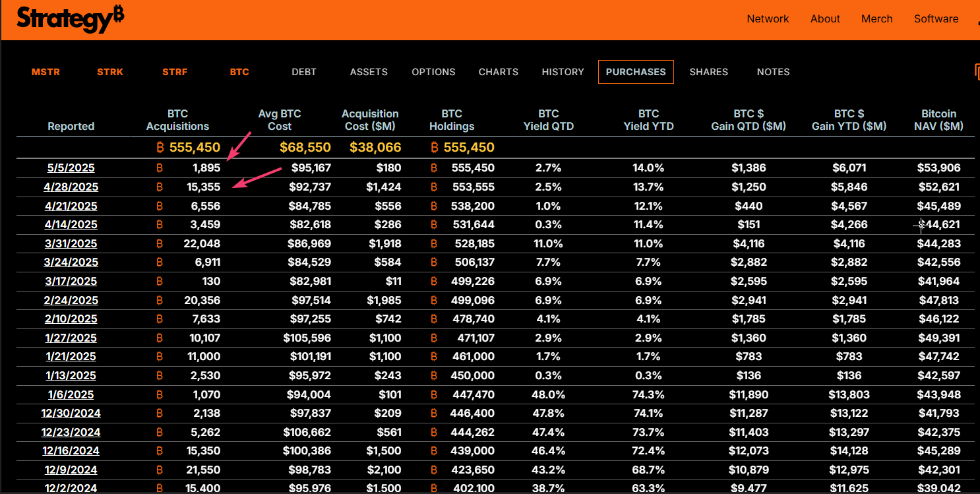Click the Bitcoin icon on the 12/16/2024 row
Viewport: 980px width, 494px height.
point(159,450)
